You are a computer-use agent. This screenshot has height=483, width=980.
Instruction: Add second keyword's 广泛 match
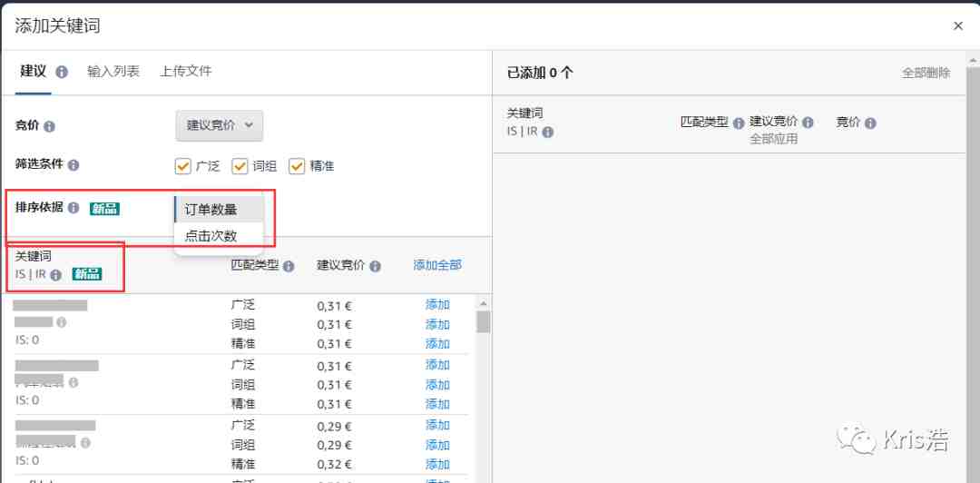pos(437,365)
